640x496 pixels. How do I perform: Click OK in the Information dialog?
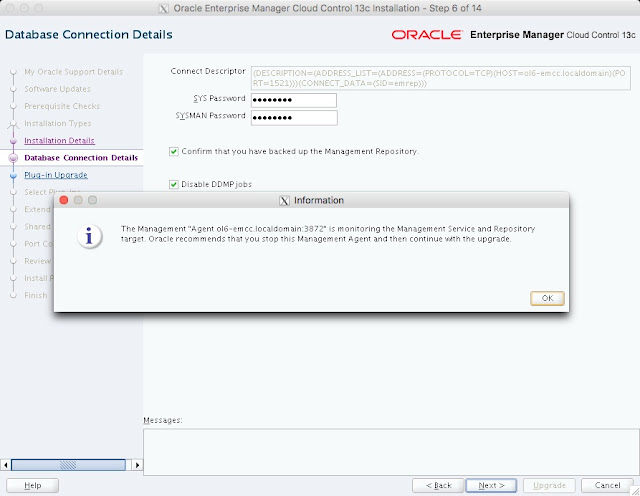pos(547,298)
